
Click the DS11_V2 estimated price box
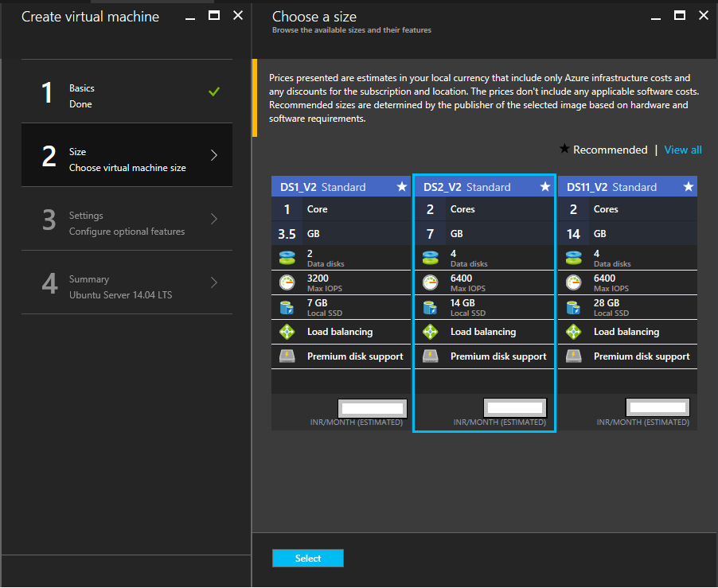pos(658,407)
